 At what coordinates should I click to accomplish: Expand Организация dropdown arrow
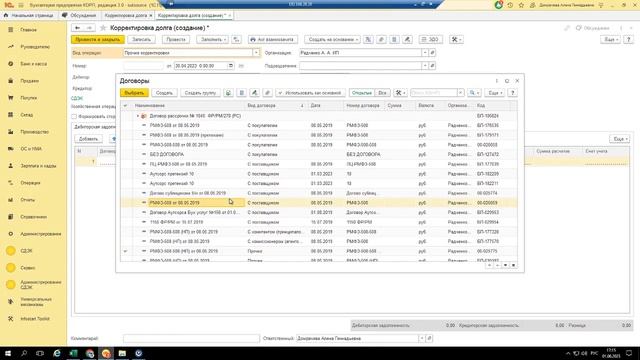click(424, 53)
